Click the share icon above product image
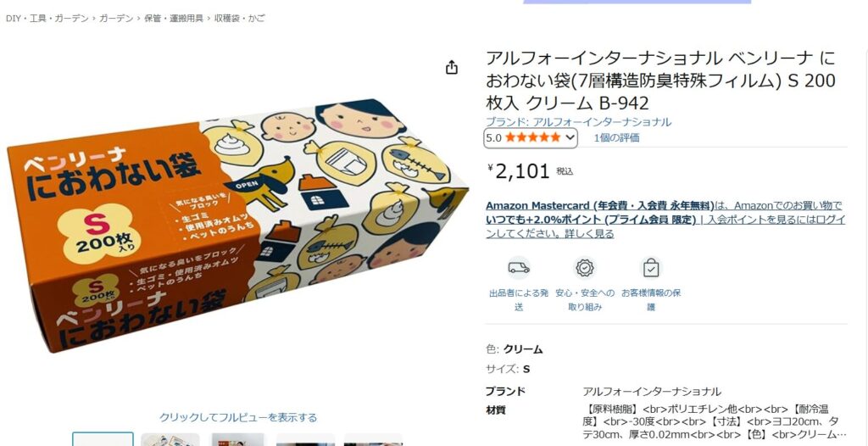The image size is (868, 446). pos(452,67)
